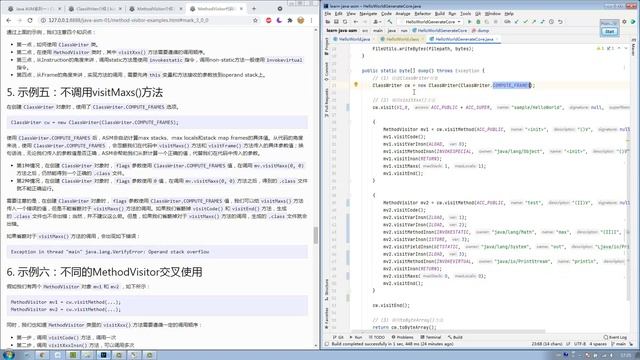This screenshot has height=360, width=640.
Task: Click dump method in the breadcrumb bar
Action: click(480, 31)
